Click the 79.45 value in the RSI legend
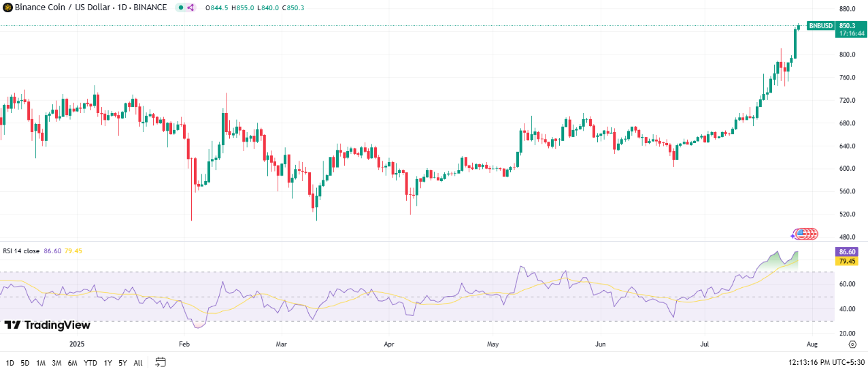 click(x=73, y=251)
